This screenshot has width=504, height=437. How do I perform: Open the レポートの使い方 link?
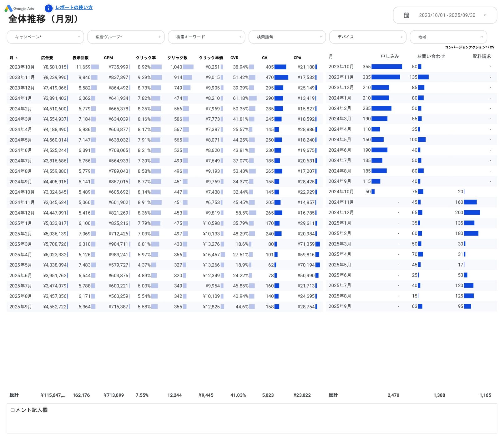74,8
